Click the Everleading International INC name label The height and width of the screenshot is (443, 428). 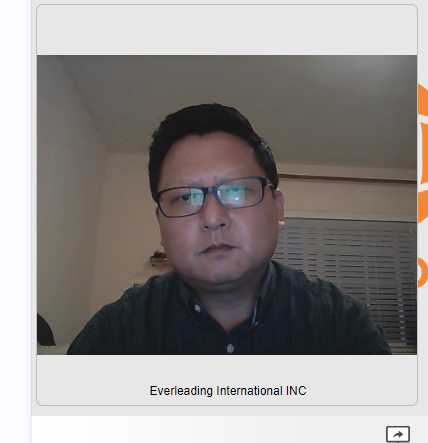tap(228, 391)
